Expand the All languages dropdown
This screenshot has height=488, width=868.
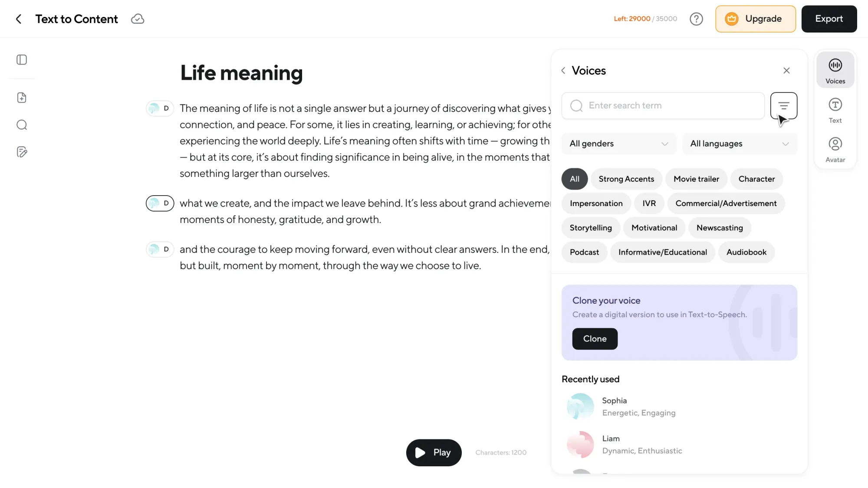pyautogui.click(x=740, y=144)
